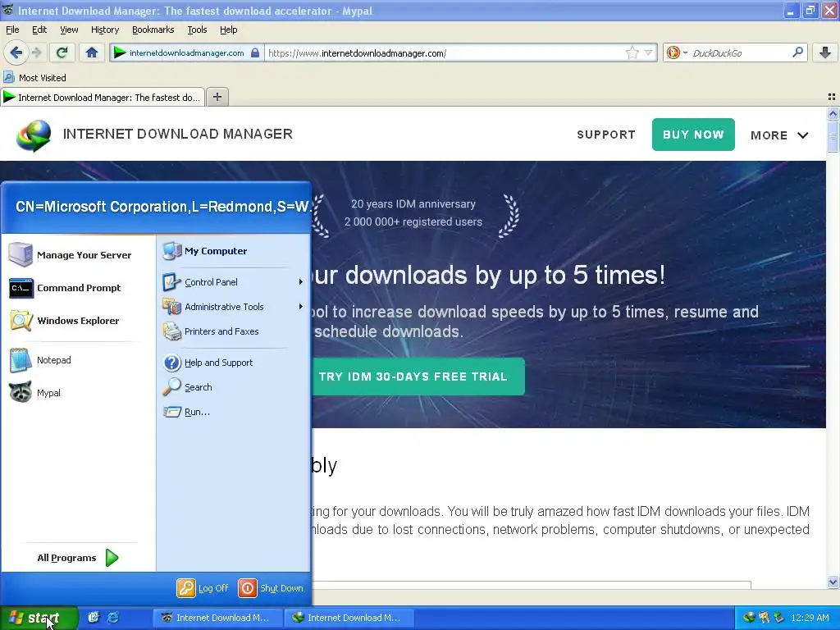Viewport: 840px width, 630px height.
Task: Open the Bookmarks menu
Action: click(x=153, y=30)
